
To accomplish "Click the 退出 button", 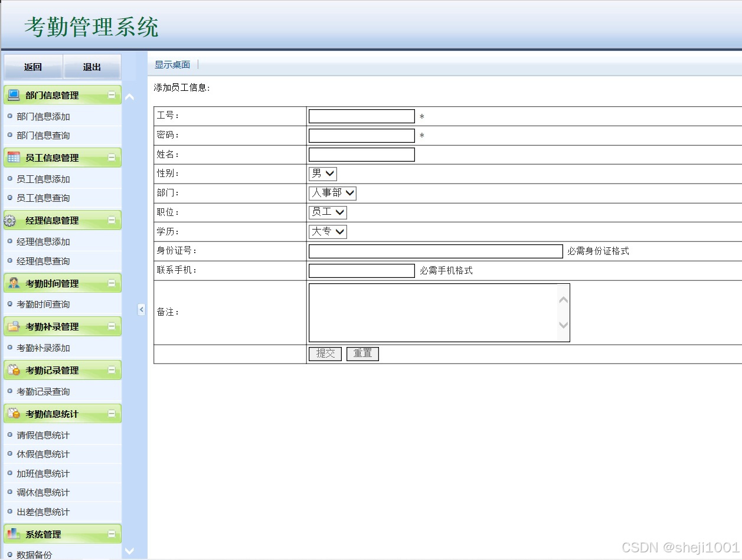I will point(92,67).
